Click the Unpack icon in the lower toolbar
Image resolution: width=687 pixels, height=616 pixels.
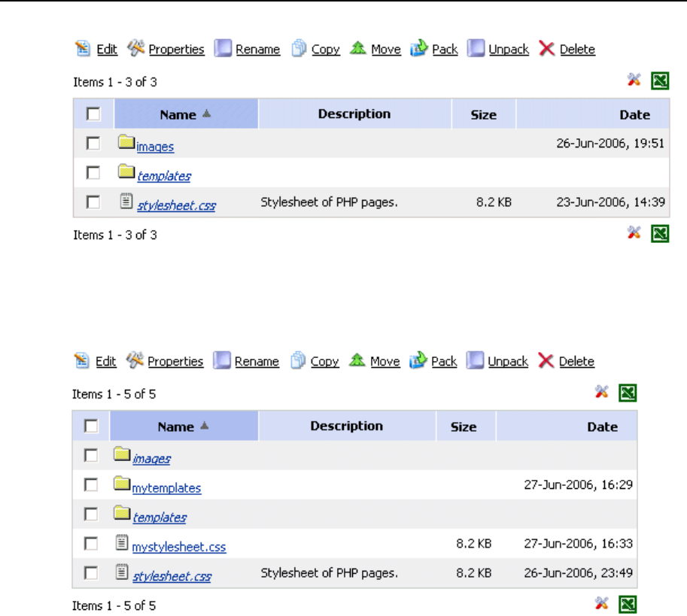click(475, 362)
